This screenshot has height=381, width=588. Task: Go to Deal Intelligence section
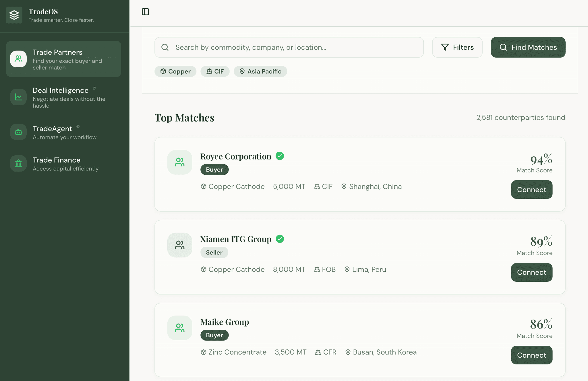[x=61, y=91]
